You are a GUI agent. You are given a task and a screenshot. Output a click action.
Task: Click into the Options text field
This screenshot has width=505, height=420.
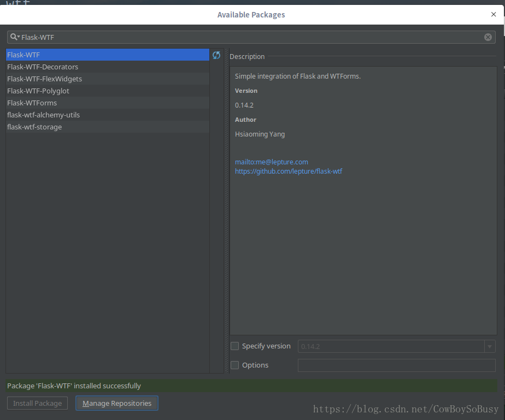[396, 365]
